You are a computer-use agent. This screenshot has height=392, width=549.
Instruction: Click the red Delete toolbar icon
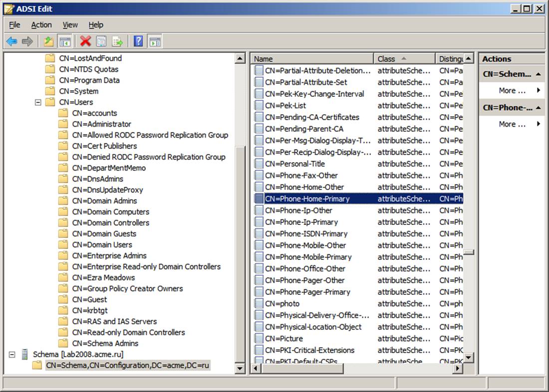click(x=86, y=41)
